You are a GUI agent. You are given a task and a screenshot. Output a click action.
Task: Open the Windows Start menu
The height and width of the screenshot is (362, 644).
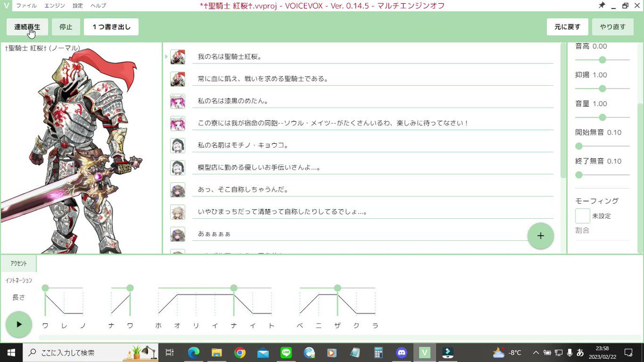(x=11, y=352)
